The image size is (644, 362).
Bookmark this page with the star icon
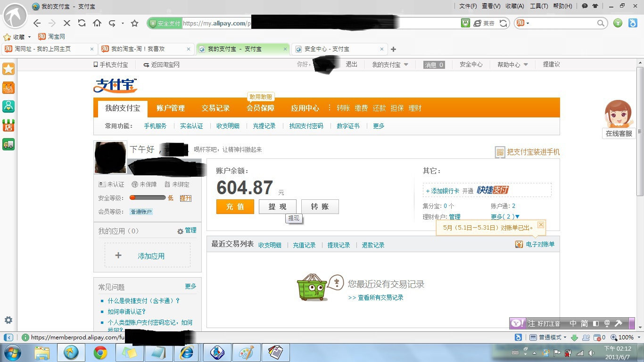(134, 23)
